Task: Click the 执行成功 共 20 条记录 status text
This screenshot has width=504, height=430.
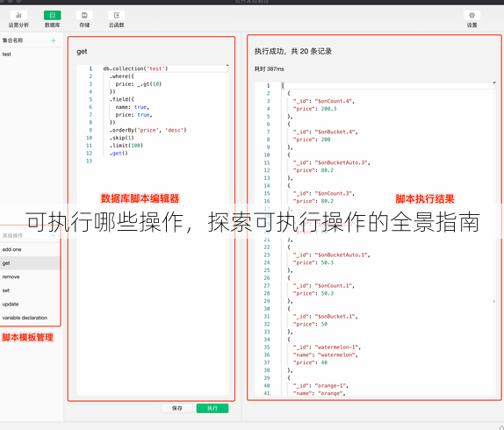Action: pos(293,52)
